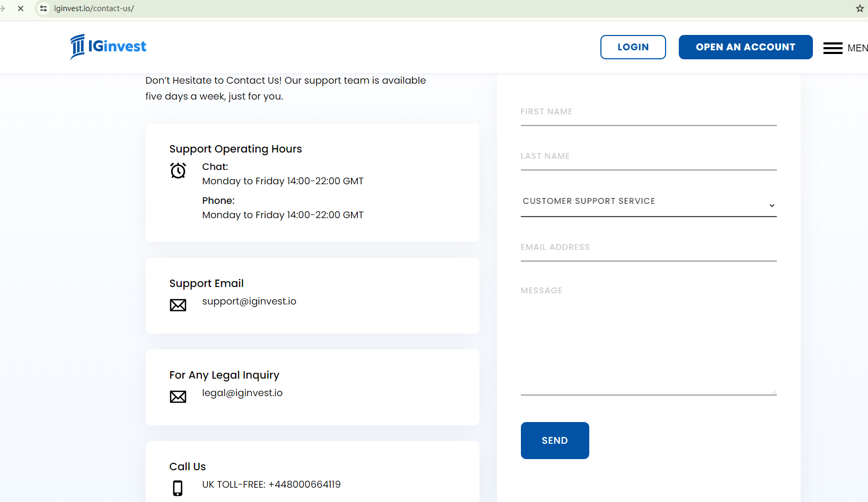Click the Email Address field
Screen dimensions: 868x502
pyautogui.click(x=648, y=248)
